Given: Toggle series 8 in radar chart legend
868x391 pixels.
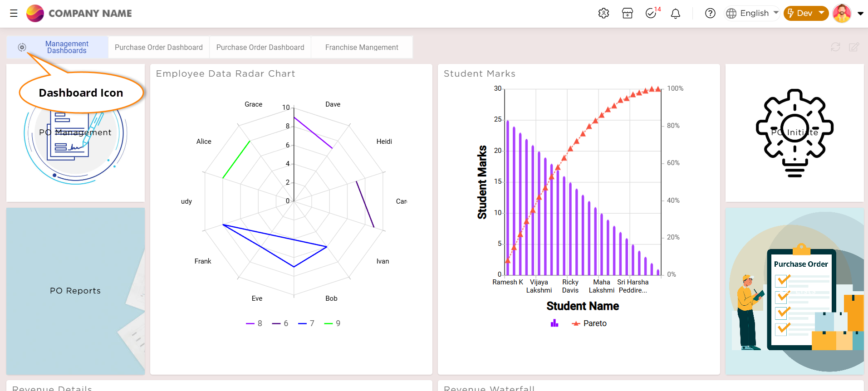Looking at the screenshot, I should pyautogui.click(x=254, y=323).
